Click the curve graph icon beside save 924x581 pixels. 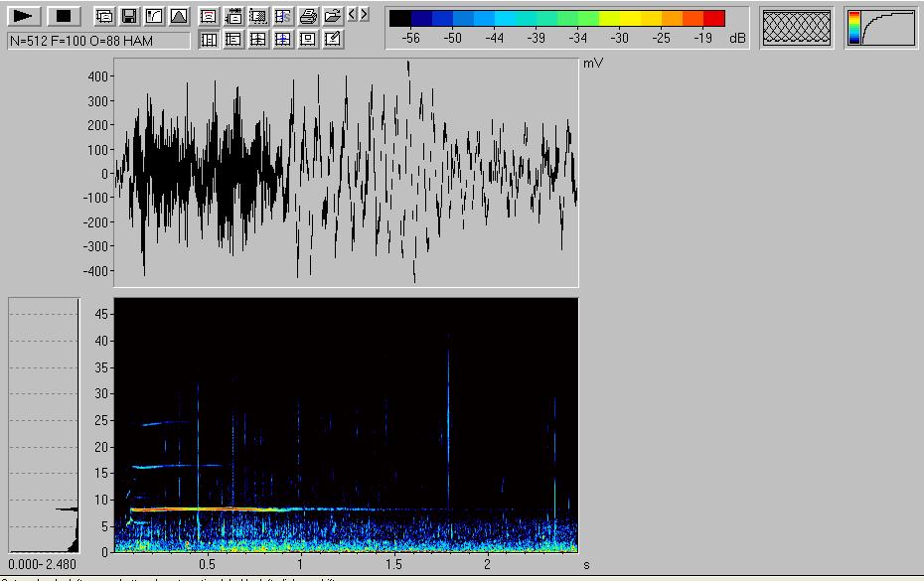pyautogui.click(x=153, y=16)
